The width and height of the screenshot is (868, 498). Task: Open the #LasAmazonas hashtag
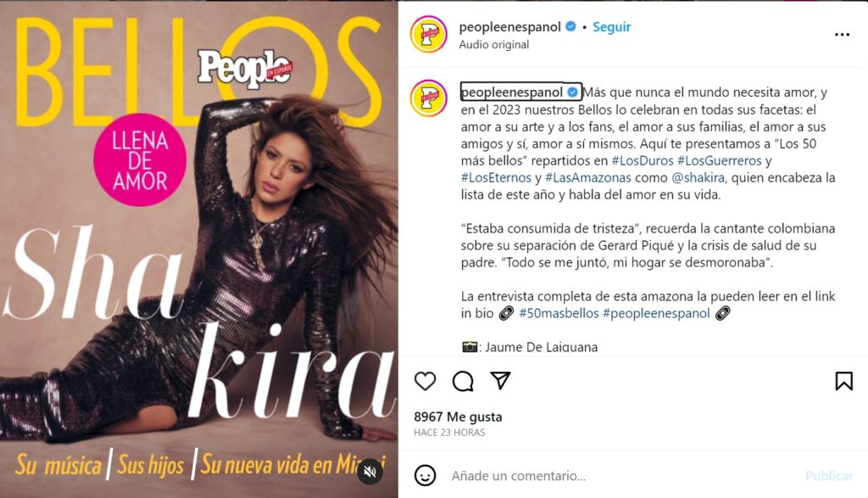(588, 178)
